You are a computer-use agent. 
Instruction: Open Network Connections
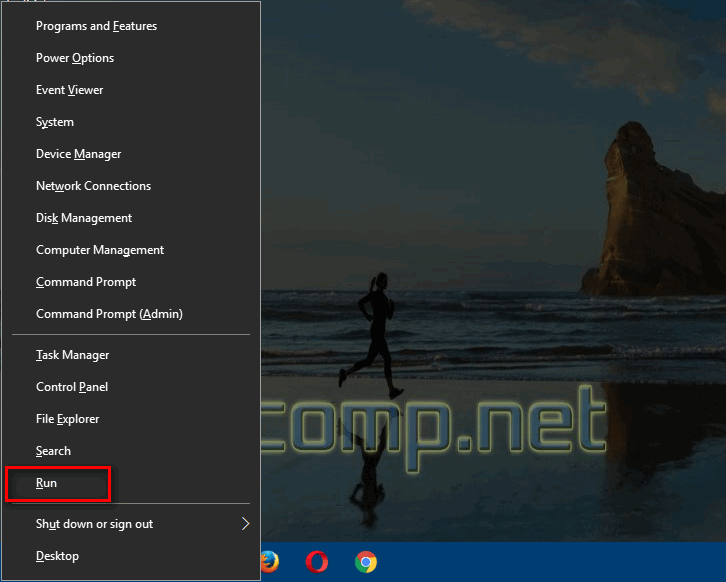click(x=131, y=186)
